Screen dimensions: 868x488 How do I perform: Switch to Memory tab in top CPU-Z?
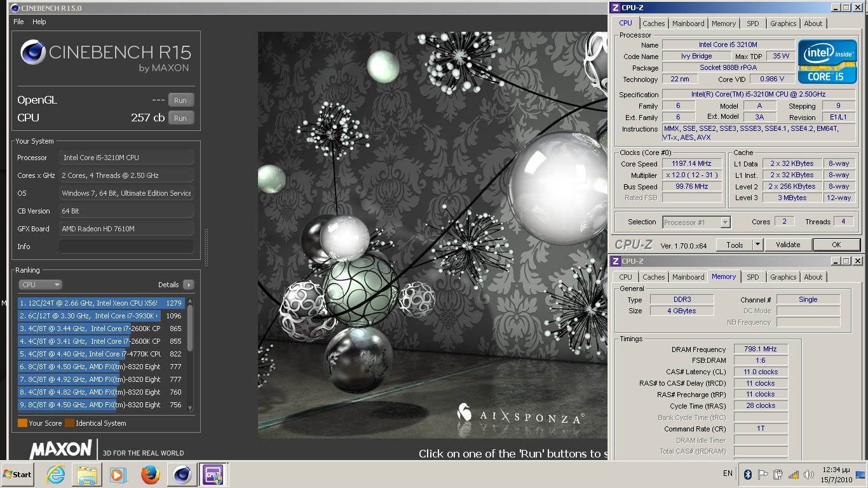[x=724, y=24]
